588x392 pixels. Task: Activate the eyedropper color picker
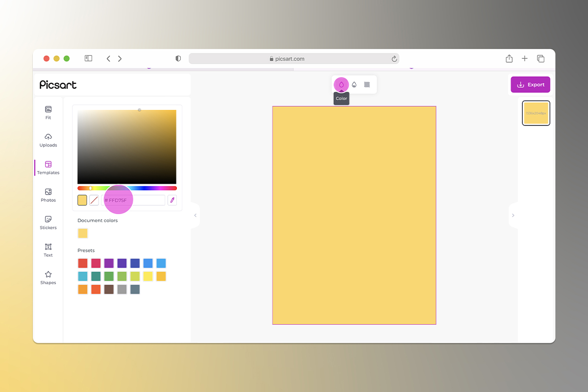172,200
